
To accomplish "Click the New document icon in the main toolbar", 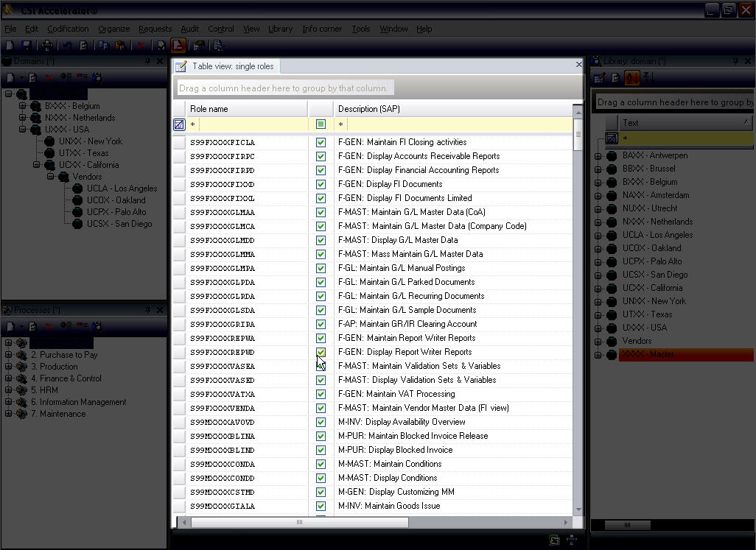I will tap(10, 46).
